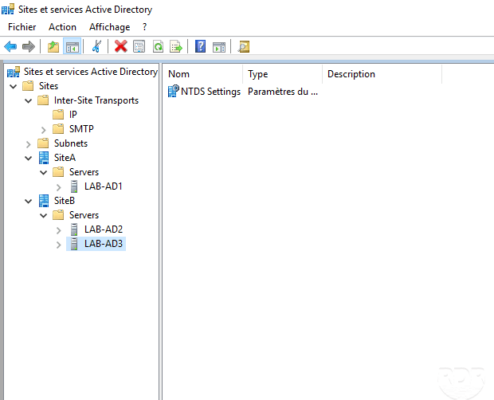Image resolution: width=494 pixels, height=400 pixels.
Task: Click the Up one level folder icon
Action: click(x=53, y=47)
